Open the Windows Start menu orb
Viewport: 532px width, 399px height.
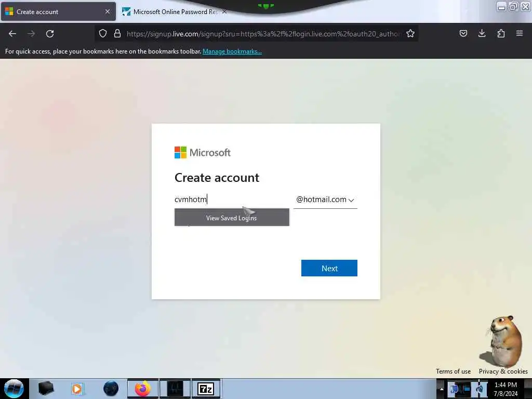pyautogui.click(x=14, y=389)
